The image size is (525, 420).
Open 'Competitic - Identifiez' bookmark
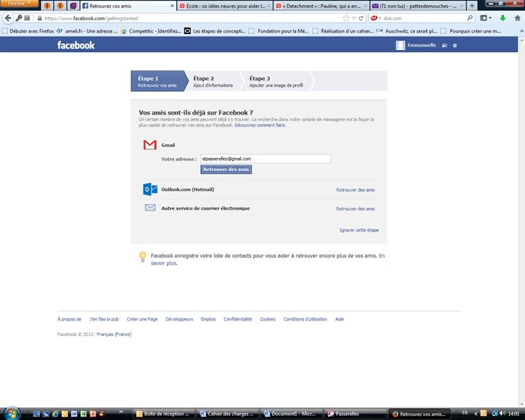tap(151, 31)
